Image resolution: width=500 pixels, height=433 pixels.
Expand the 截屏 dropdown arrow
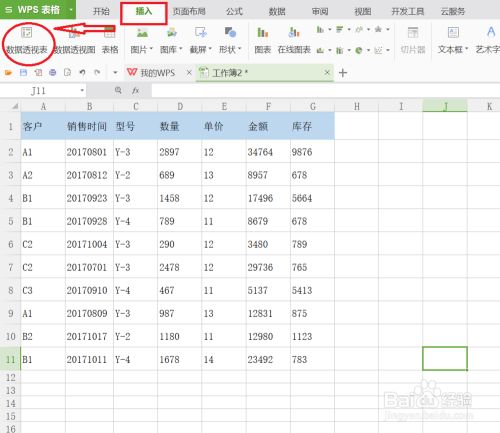point(210,49)
